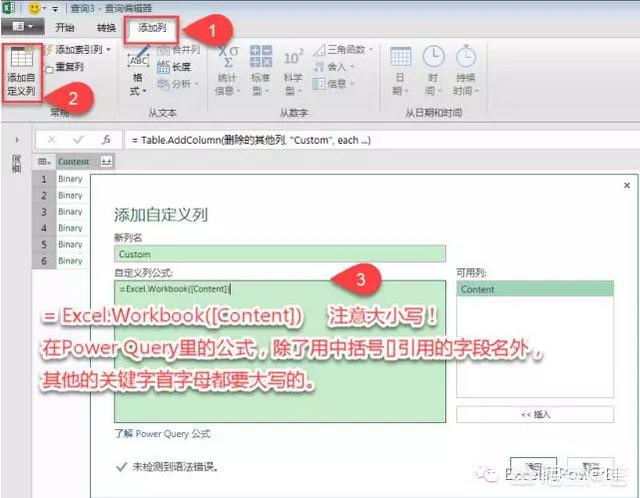Click the fx function icon
The width and height of the screenshot is (640, 498).
106,140
